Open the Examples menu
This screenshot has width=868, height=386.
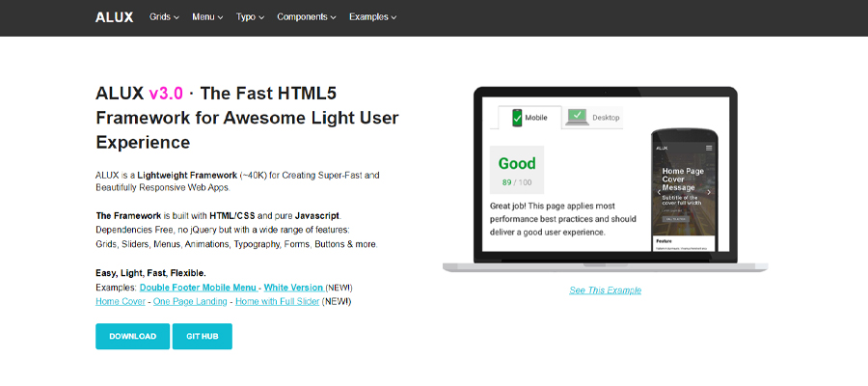pyautogui.click(x=372, y=16)
